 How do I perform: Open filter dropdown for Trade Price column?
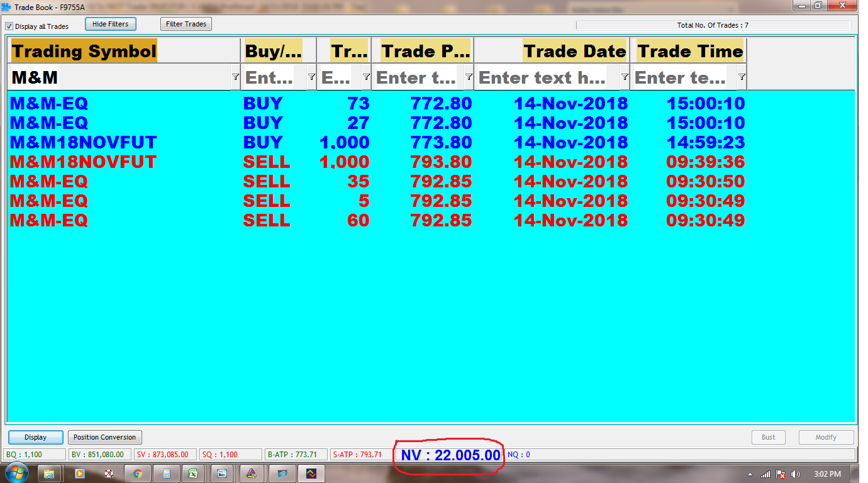tap(469, 77)
